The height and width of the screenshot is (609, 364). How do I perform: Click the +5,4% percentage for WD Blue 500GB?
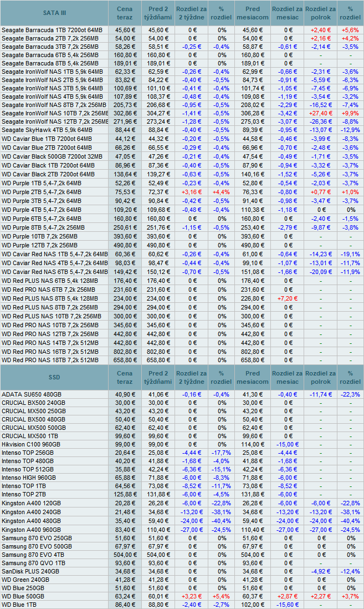221,596
